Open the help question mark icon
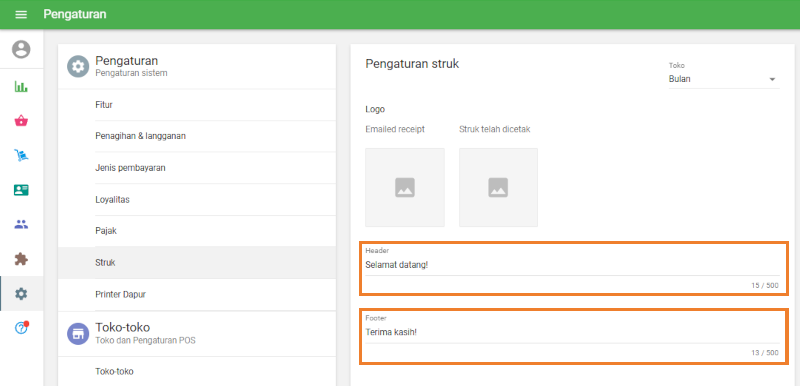This screenshot has height=386, width=800. 21,328
